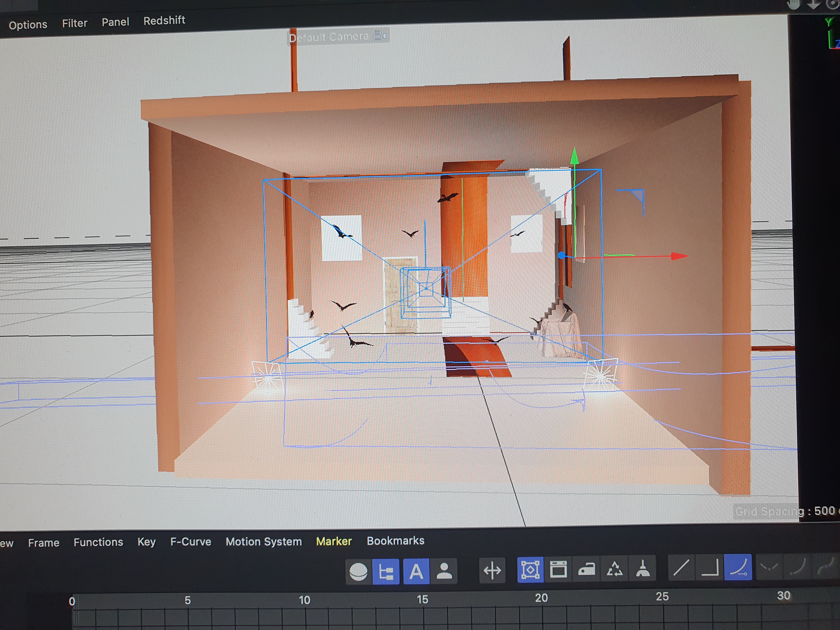Click the horizontal move arrows icon
The height and width of the screenshot is (630, 840).
point(492,570)
